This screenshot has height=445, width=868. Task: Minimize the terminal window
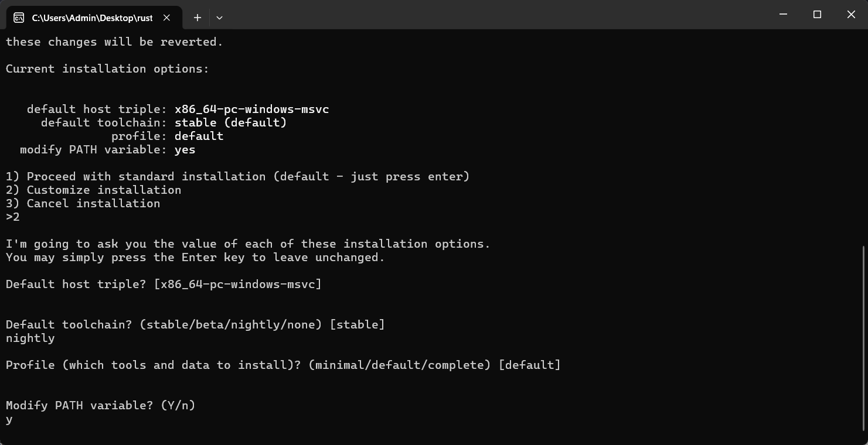[784, 15]
